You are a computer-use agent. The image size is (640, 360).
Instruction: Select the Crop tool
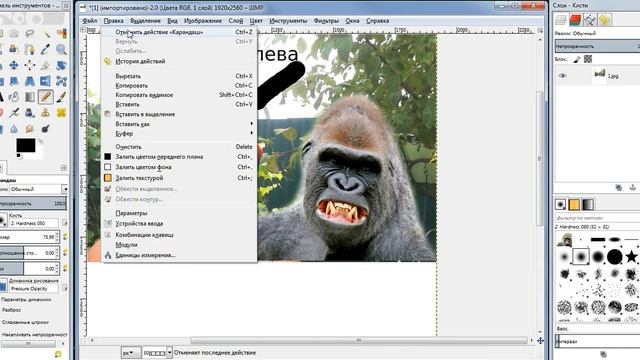click(x=45, y=65)
